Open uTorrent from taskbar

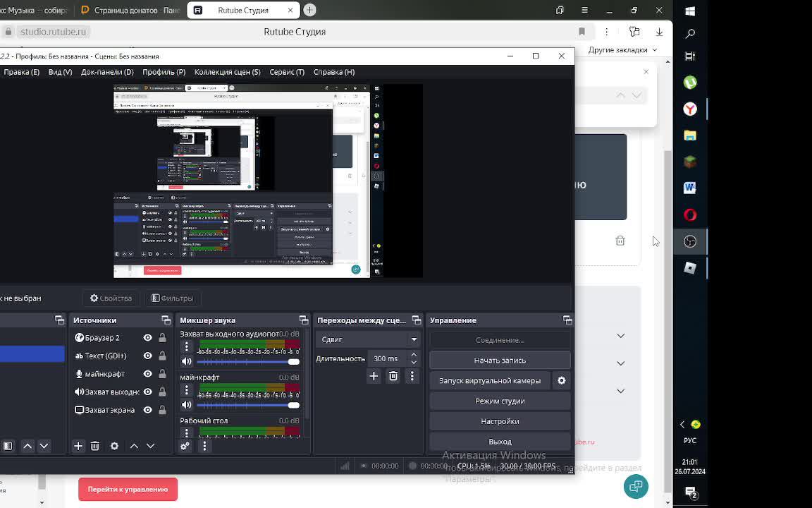pyautogui.click(x=690, y=83)
